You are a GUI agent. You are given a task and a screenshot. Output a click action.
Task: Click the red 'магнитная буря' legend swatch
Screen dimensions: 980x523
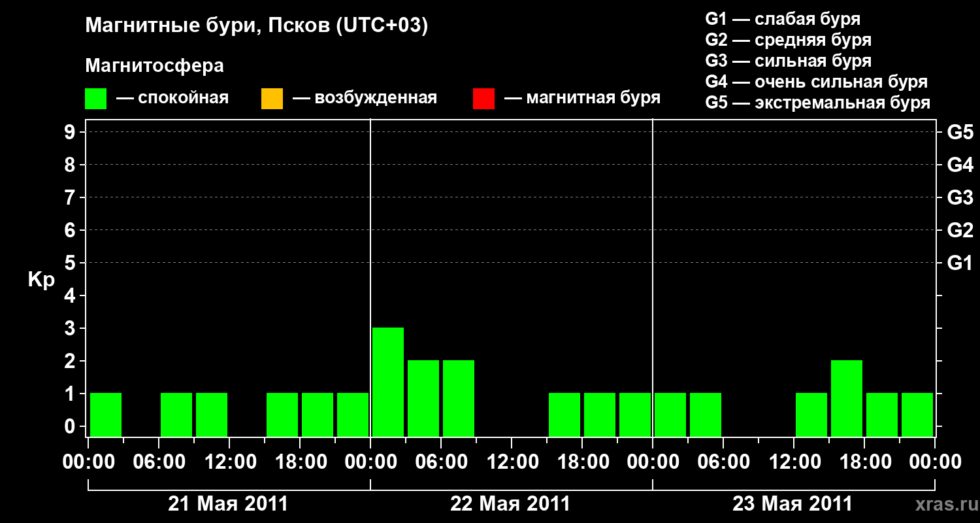tap(483, 99)
